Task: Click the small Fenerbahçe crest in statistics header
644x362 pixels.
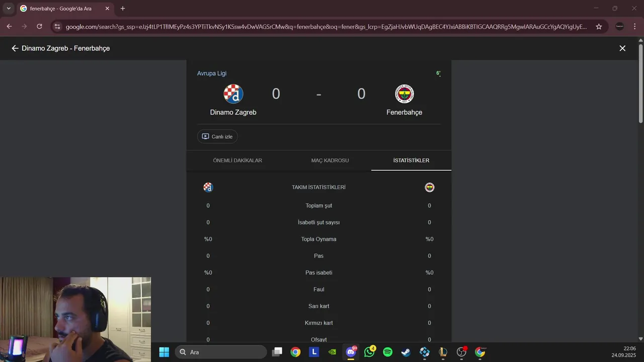Action: (x=430, y=188)
